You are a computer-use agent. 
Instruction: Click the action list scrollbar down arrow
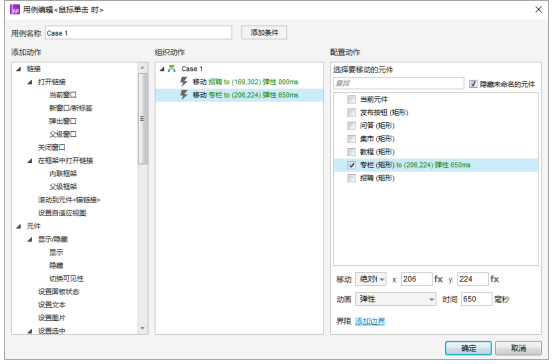pos(142,328)
